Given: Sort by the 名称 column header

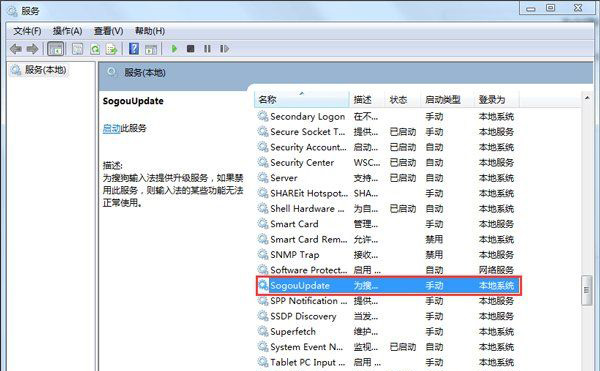Looking at the screenshot, I should [x=302, y=99].
